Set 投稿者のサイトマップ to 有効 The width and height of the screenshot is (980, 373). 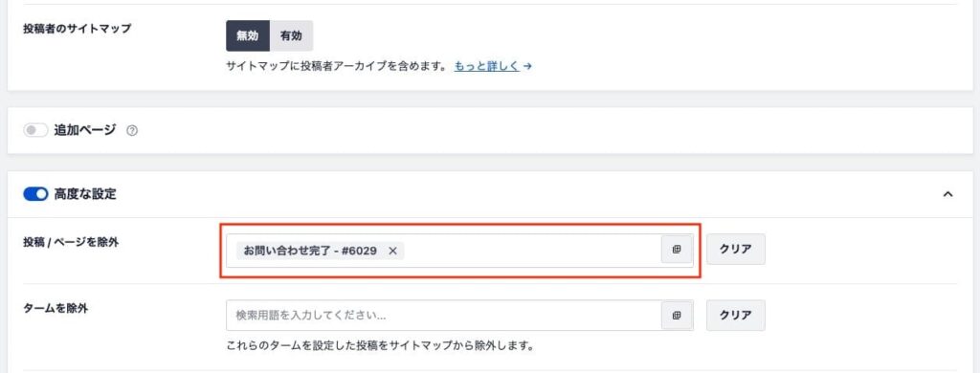tap(291, 35)
